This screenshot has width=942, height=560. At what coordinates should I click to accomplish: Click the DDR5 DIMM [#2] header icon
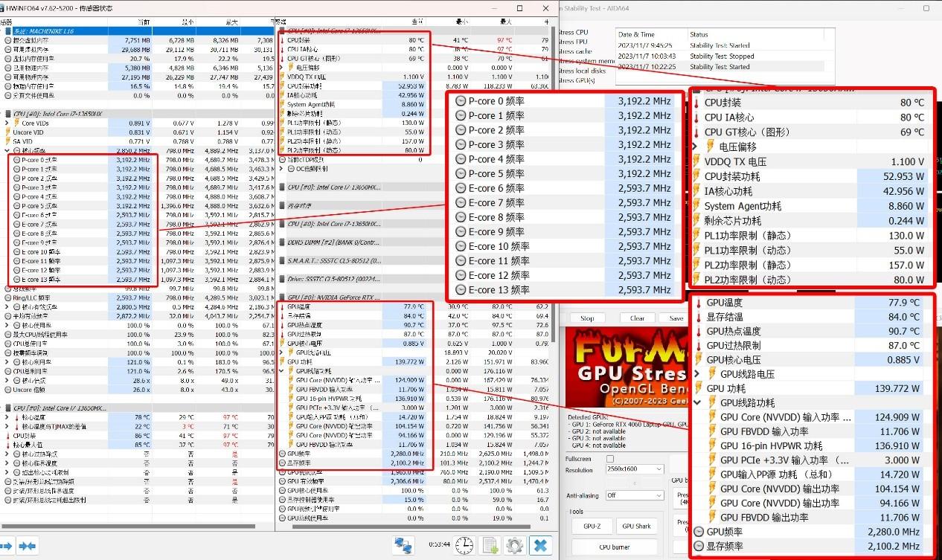pyautogui.click(x=282, y=242)
